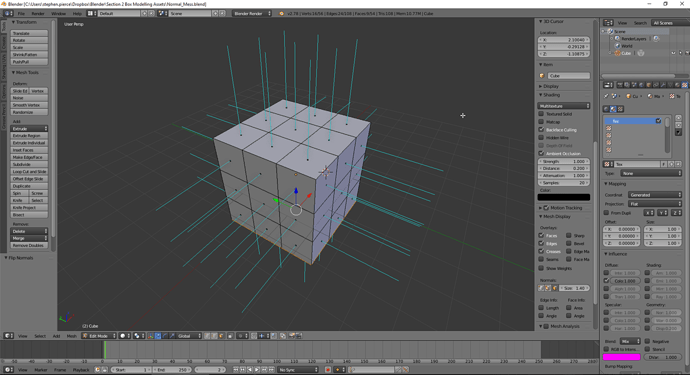Select the Texture properties tab icon
Image resolution: width=690 pixels, height=375 pixels.
[x=685, y=85]
